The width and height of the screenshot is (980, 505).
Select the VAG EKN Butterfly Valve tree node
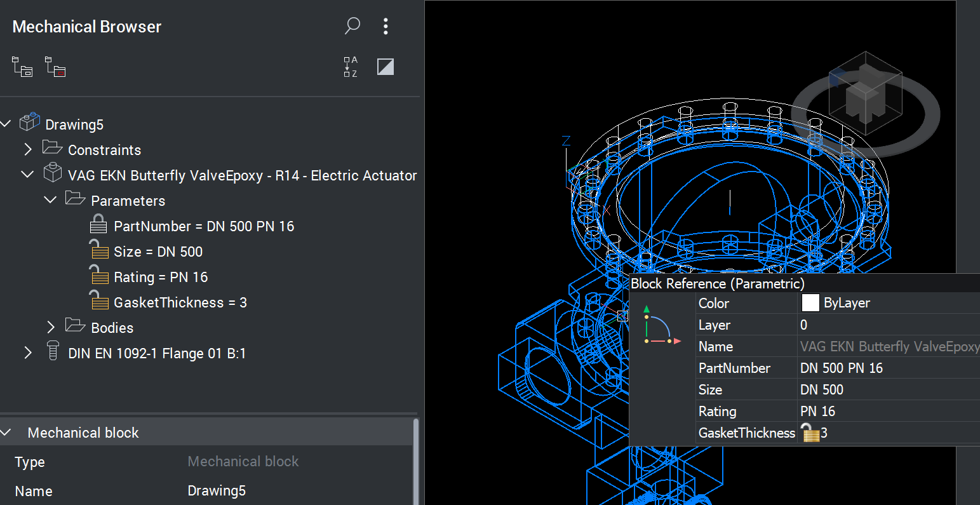pyautogui.click(x=241, y=175)
